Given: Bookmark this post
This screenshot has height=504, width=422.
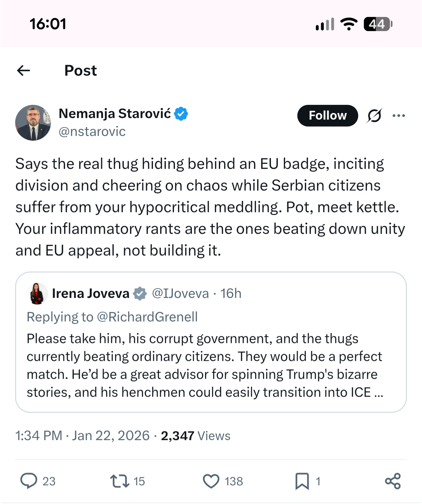Looking at the screenshot, I should click(x=302, y=481).
